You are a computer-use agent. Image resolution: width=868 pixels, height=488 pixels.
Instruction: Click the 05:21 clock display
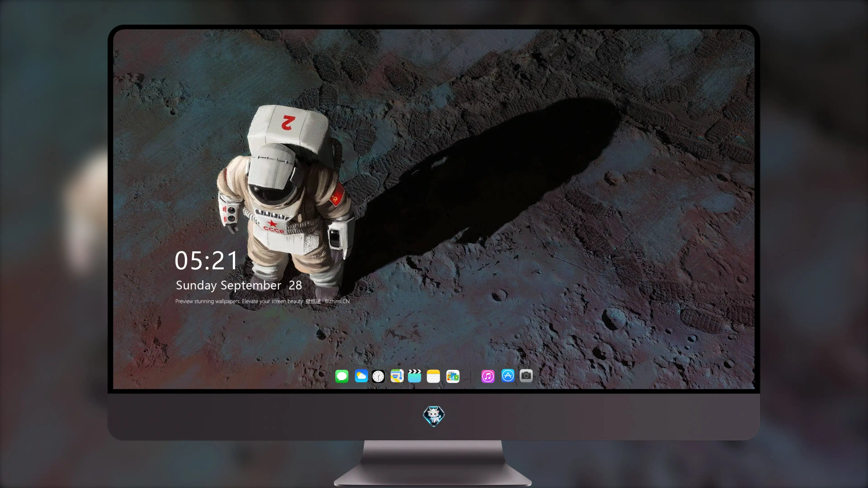(x=206, y=260)
